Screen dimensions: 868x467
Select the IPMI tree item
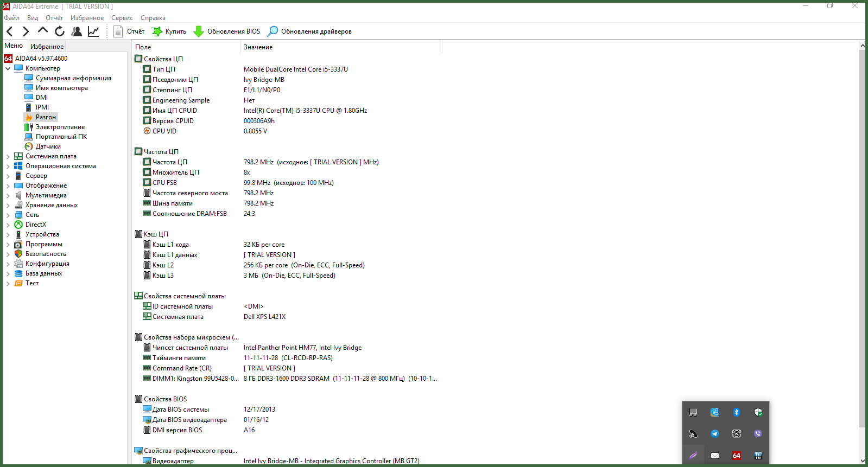pyautogui.click(x=42, y=107)
